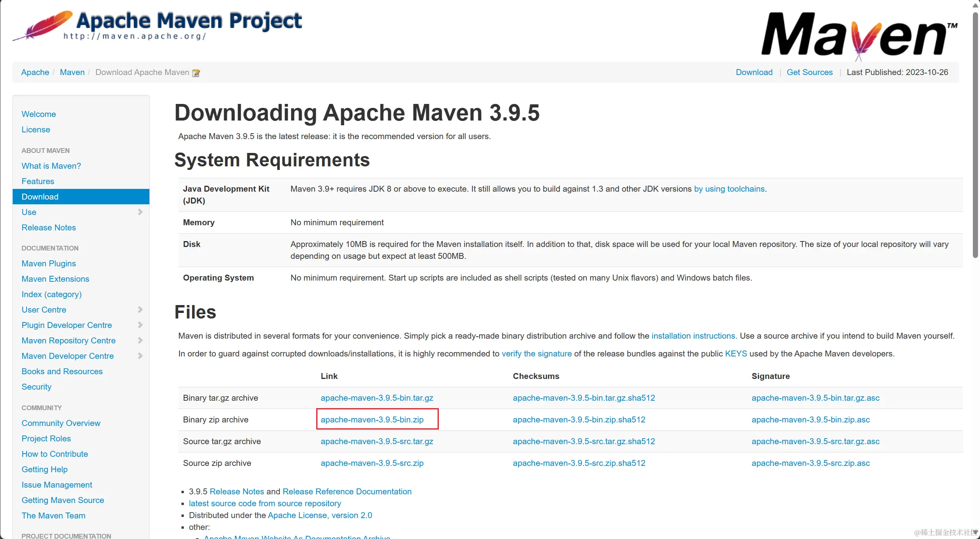The width and height of the screenshot is (980, 539).
Task: Expand the User Centre chevron
Action: coord(140,310)
